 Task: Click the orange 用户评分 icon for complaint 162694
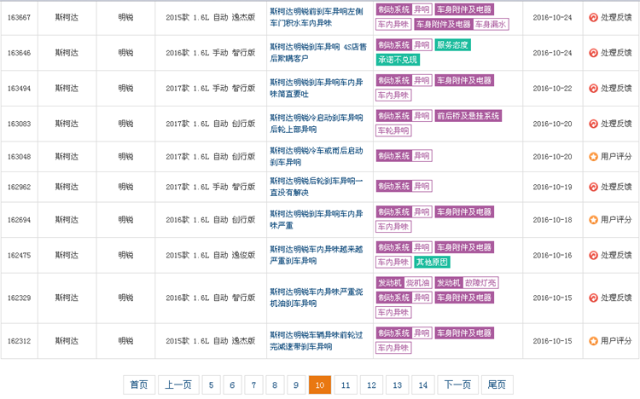[x=593, y=220]
